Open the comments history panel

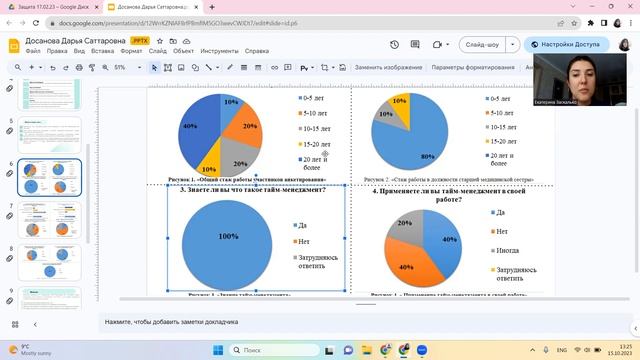pos(415,44)
